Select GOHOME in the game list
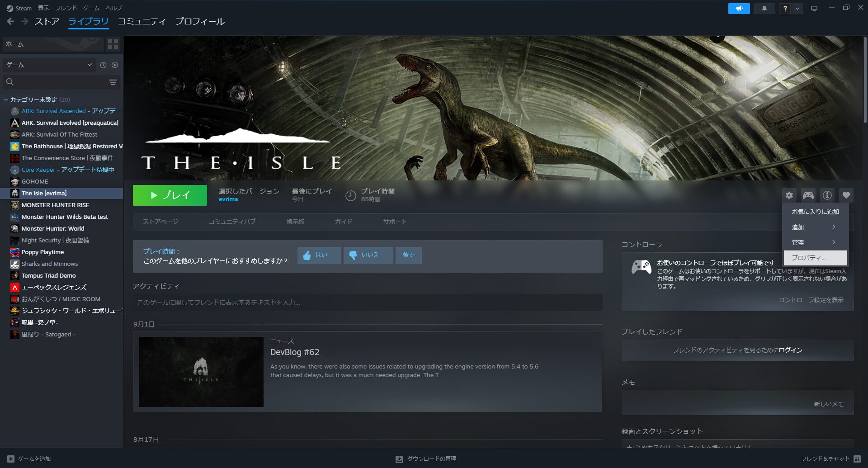Image resolution: width=868 pixels, height=468 pixels. (x=61, y=181)
